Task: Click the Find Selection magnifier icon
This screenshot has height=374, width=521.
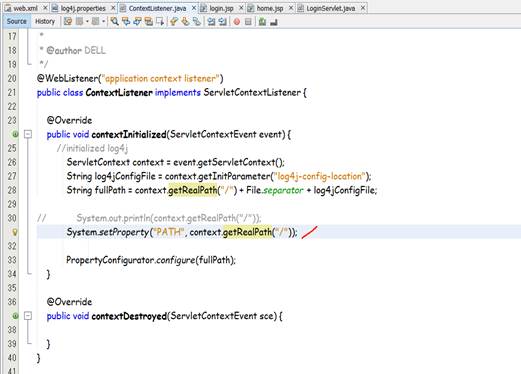Action: [x=115, y=22]
